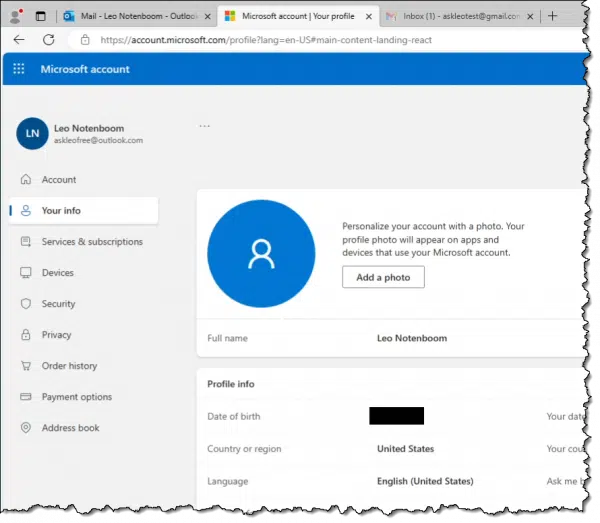The height and width of the screenshot is (523, 600).
Task: Click the Gmail icon on Inbox tab
Action: [x=391, y=16]
